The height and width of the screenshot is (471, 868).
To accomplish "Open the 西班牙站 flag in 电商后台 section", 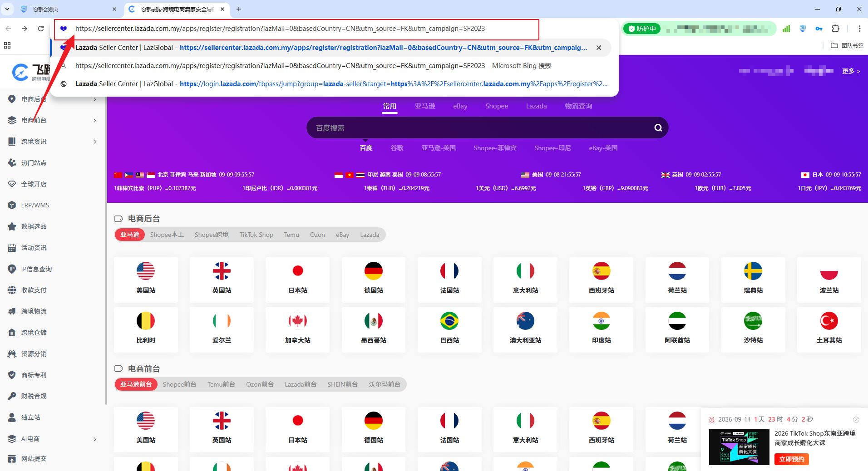I will pos(602,271).
